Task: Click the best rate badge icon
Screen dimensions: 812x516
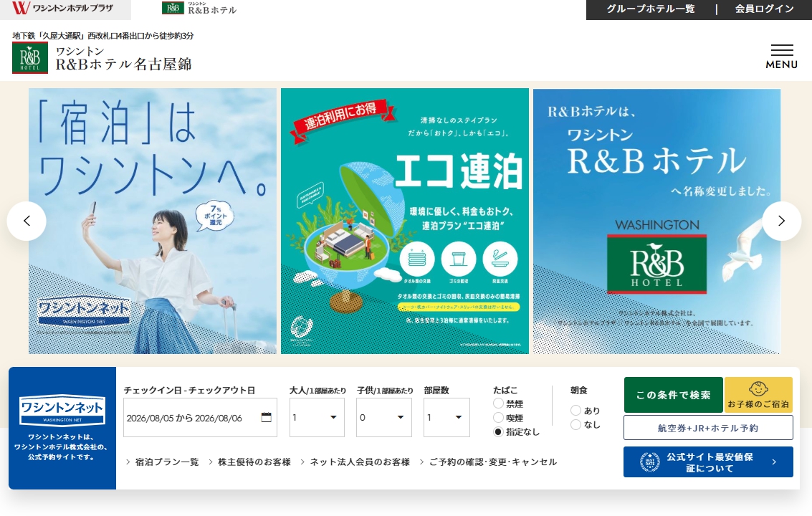Action: click(649, 462)
